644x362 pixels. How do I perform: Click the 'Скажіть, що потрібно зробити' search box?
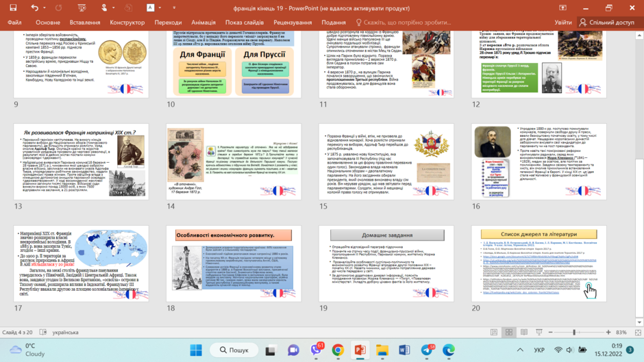tap(404, 23)
